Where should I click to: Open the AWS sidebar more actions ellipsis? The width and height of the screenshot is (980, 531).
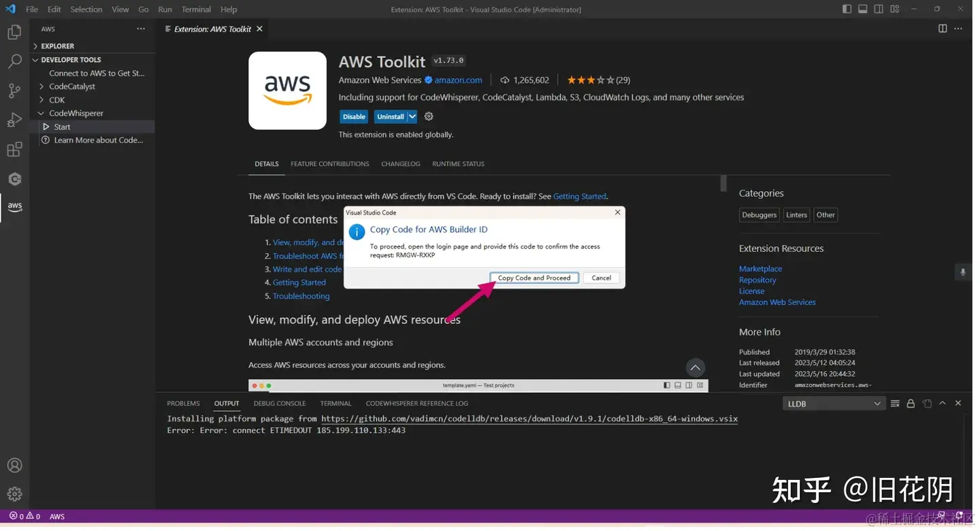click(x=141, y=29)
